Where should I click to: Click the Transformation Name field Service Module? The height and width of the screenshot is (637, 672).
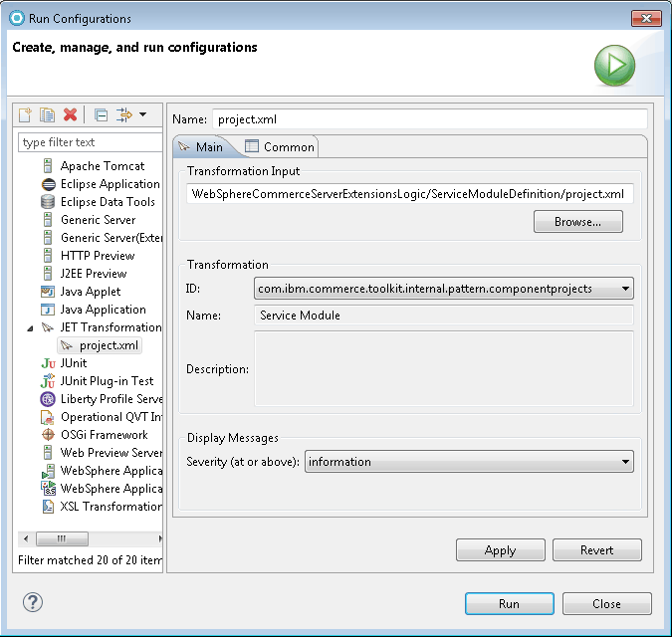click(x=444, y=316)
